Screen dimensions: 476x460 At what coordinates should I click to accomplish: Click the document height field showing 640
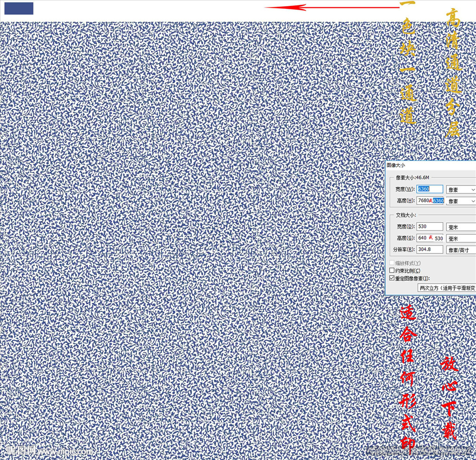click(x=430, y=238)
